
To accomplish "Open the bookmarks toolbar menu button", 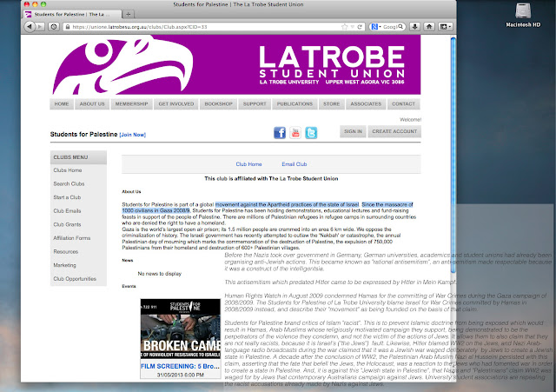I will pos(446,27).
